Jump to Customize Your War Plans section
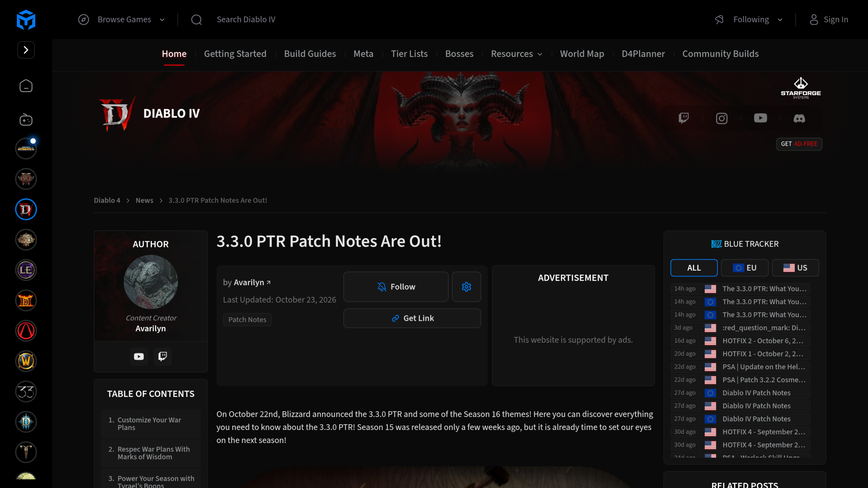This screenshot has width=868, height=488. pyautogui.click(x=151, y=424)
